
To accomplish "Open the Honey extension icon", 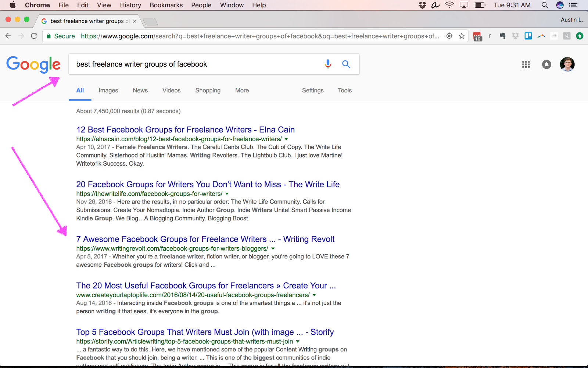I will tap(567, 36).
